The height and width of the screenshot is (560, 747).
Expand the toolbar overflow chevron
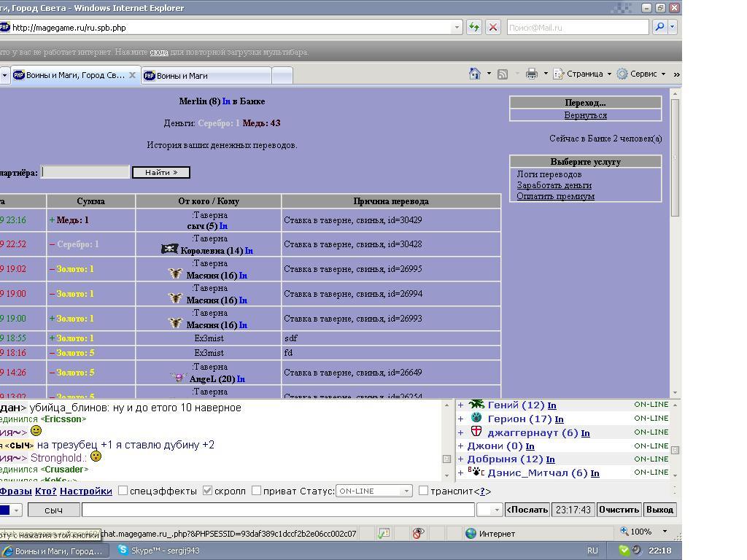click(676, 74)
